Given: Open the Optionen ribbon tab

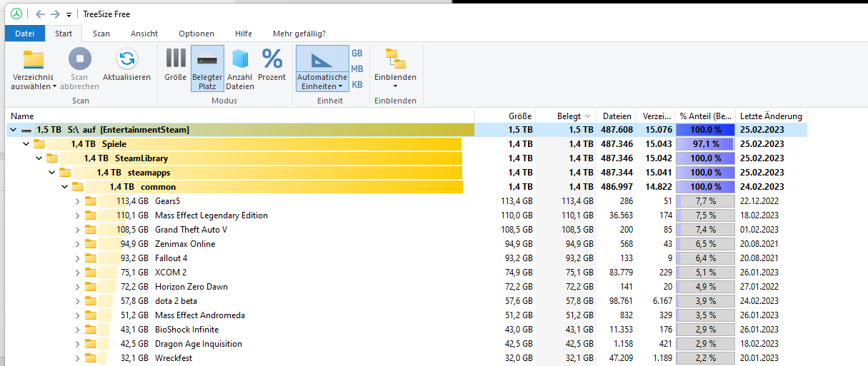Looking at the screenshot, I should point(196,34).
